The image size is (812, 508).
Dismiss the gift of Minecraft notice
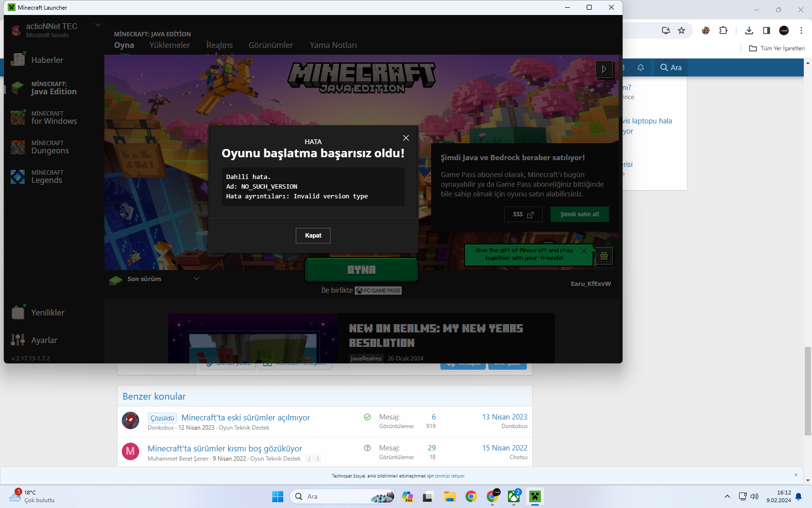pyautogui.click(x=584, y=251)
